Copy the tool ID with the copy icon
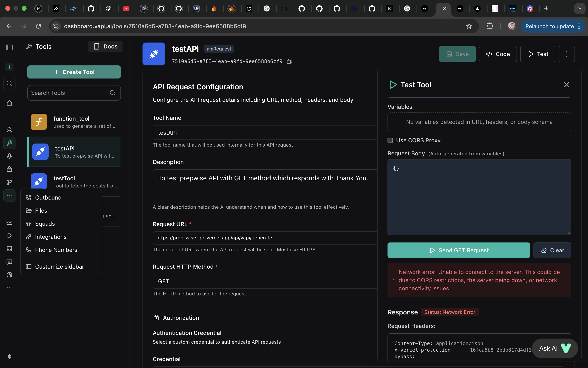 tap(289, 61)
